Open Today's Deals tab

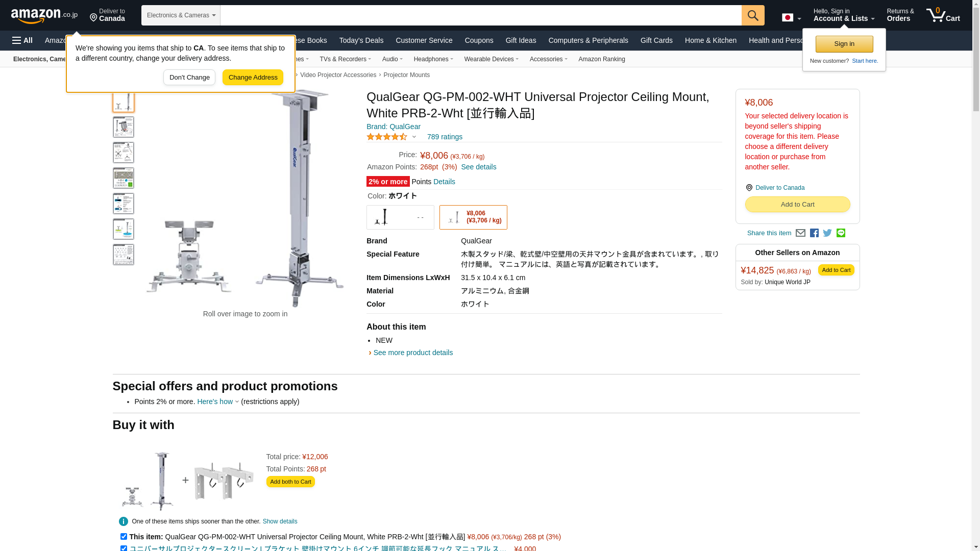click(361, 40)
